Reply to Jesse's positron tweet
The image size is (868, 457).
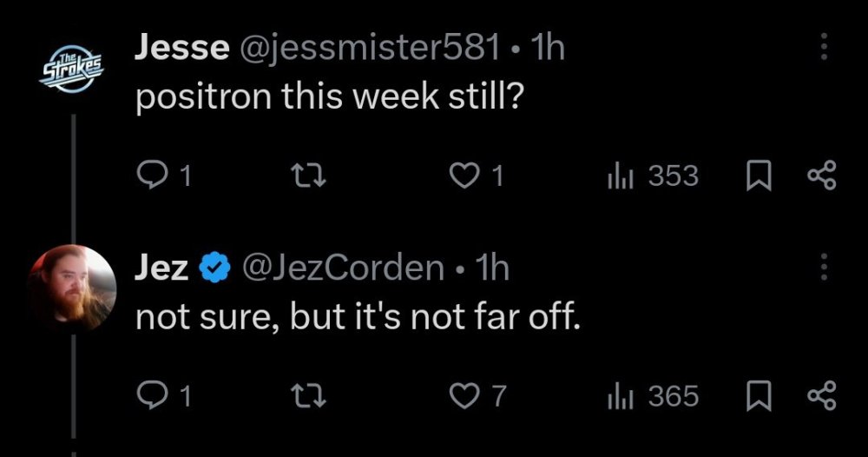[149, 176]
